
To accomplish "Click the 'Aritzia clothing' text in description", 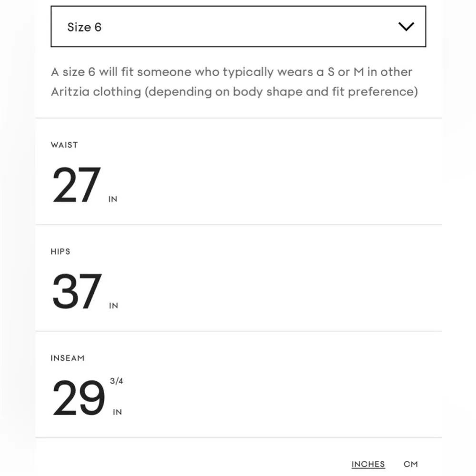I will coord(97,91).
